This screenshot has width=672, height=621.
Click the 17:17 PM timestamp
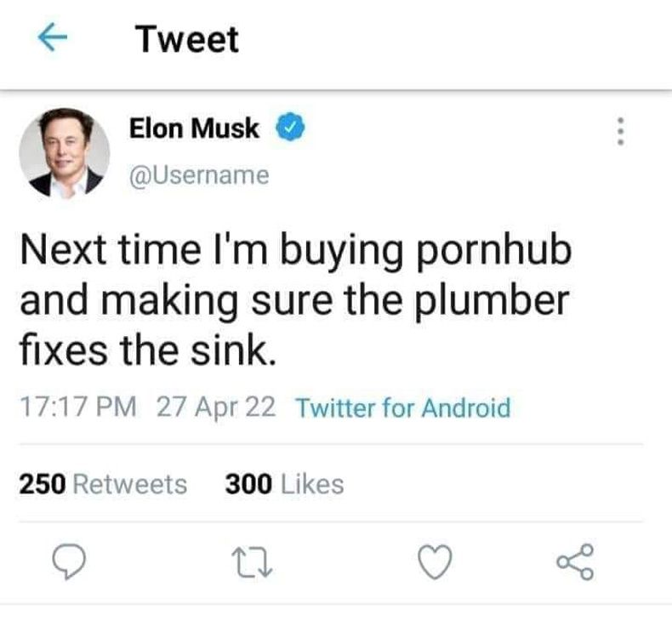point(77,408)
